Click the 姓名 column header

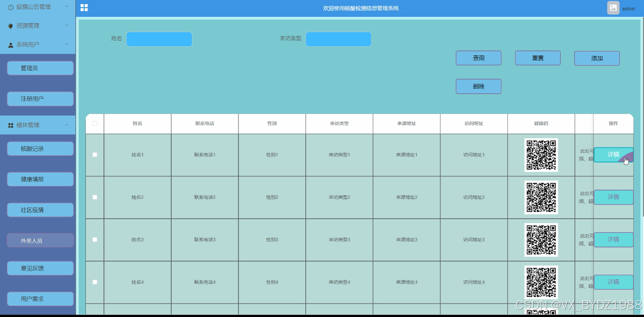[x=138, y=124]
